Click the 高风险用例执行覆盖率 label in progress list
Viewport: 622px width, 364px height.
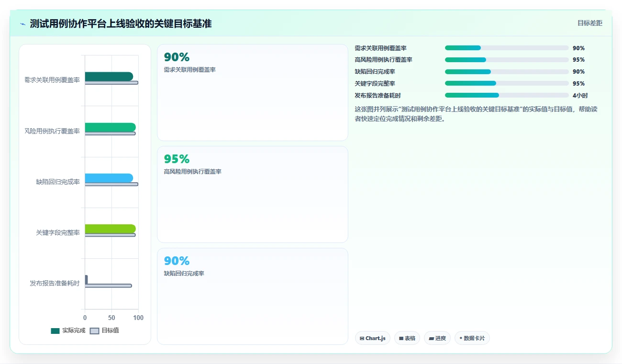click(383, 60)
